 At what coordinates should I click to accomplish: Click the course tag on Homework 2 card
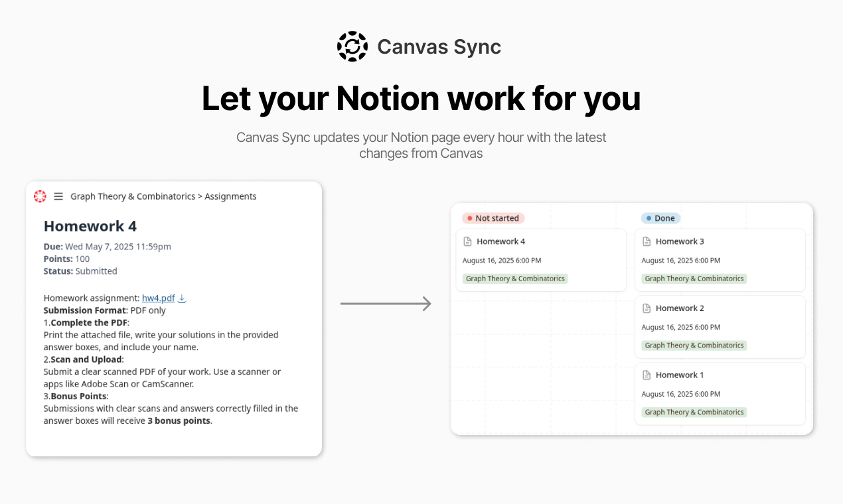[x=694, y=346]
